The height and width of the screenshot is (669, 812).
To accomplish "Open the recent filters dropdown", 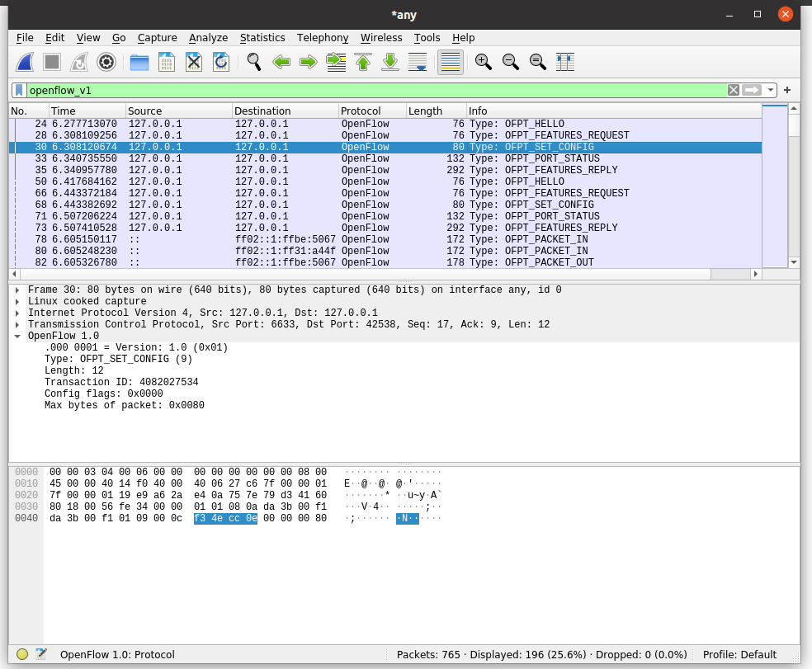I will 771,90.
